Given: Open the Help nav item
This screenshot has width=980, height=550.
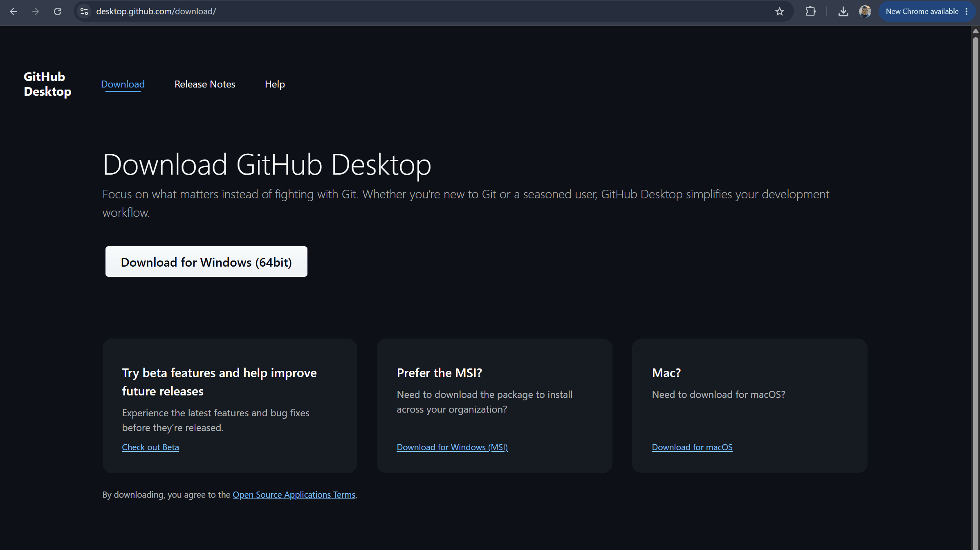Looking at the screenshot, I should pyautogui.click(x=275, y=84).
